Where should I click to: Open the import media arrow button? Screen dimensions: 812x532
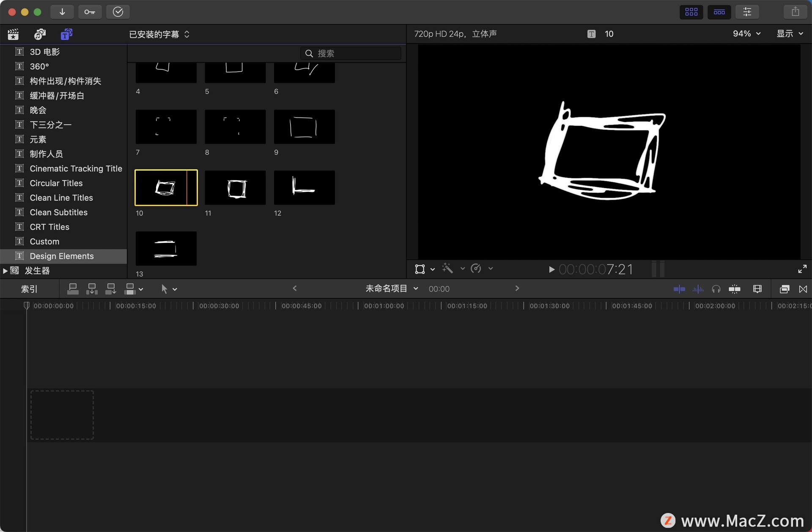click(x=62, y=12)
